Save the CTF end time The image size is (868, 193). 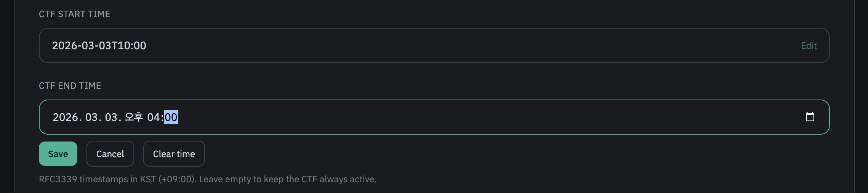58,154
